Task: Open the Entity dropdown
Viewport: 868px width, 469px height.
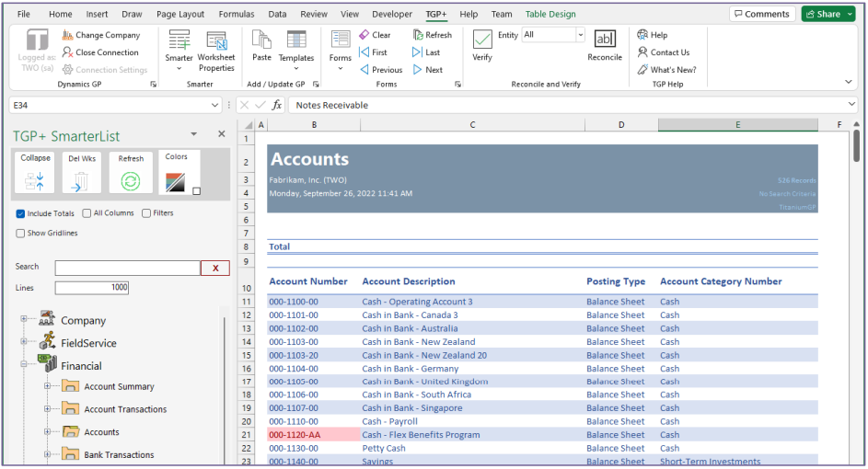Action: tap(580, 35)
